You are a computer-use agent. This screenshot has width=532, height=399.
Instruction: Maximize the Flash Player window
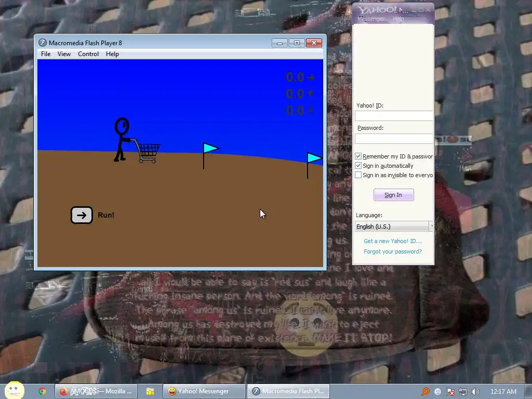click(297, 43)
